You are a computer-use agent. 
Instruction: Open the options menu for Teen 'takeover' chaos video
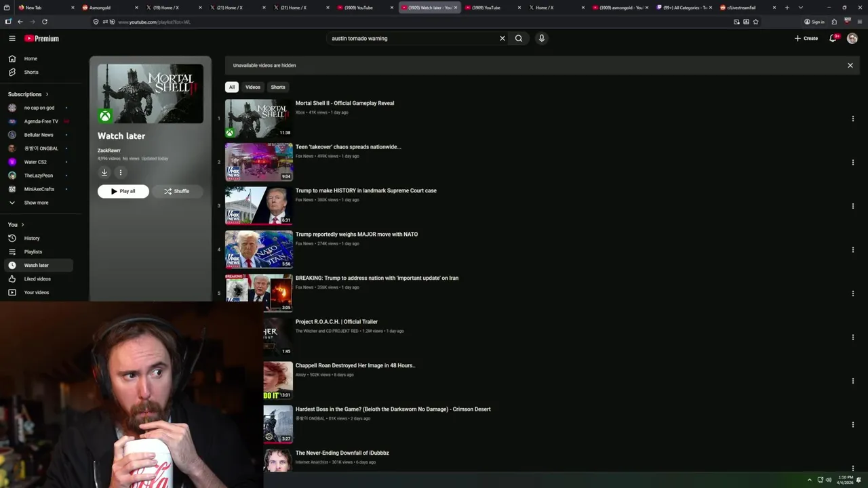[x=852, y=163]
